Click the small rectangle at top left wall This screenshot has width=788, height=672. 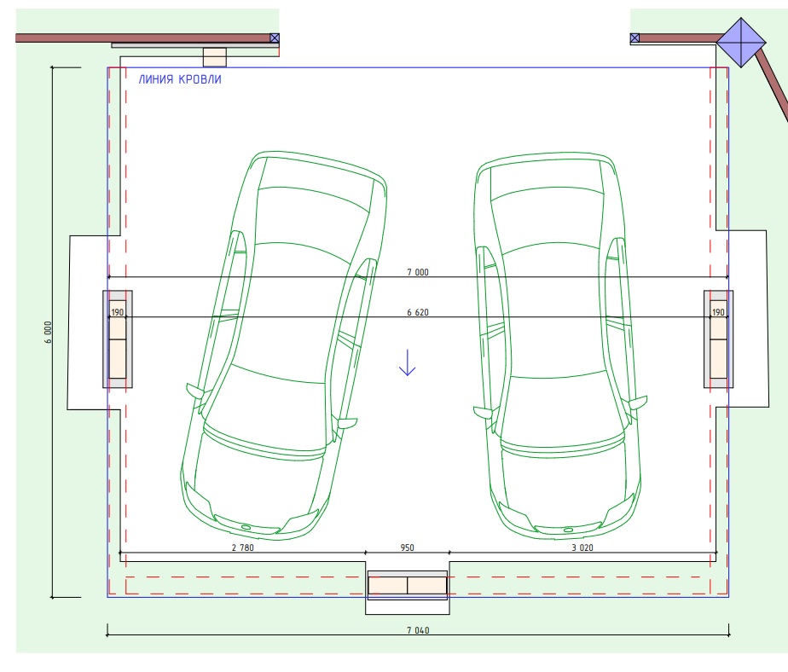[x=214, y=57]
